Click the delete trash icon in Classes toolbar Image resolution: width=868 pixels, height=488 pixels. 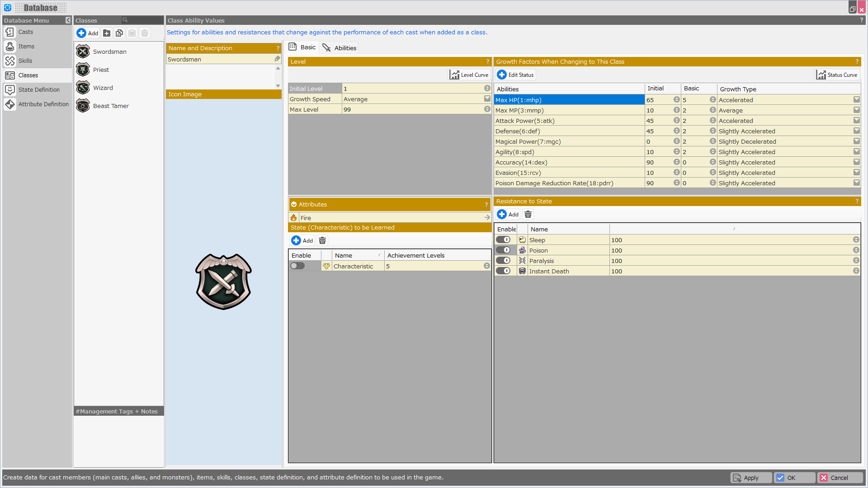[x=145, y=33]
